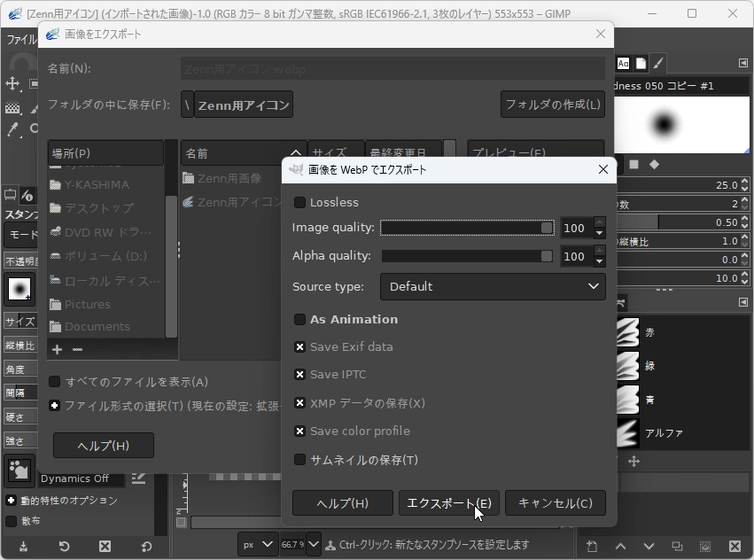Open the Device Status tab icon

click(x=27, y=195)
